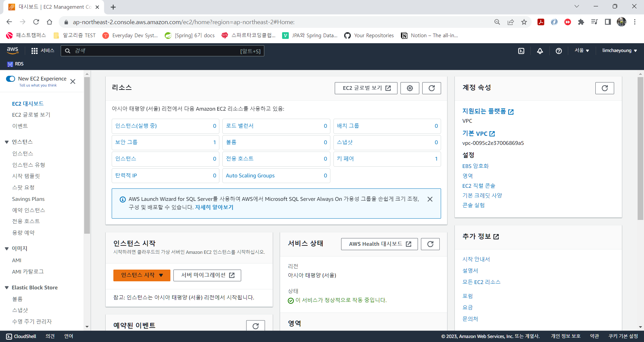Open the 보안 그룹 resource link
Image resolution: width=644 pixels, height=342 pixels.
(x=126, y=142)
